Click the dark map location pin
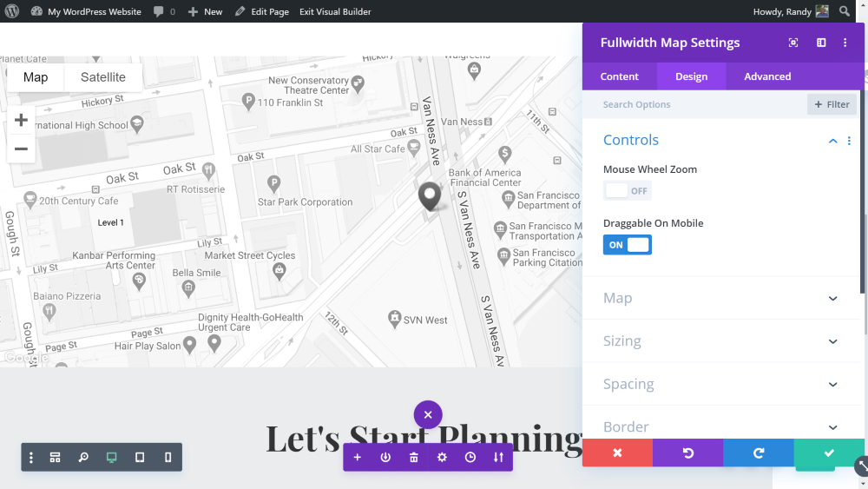868x489 pixels. tap(430, 196)
